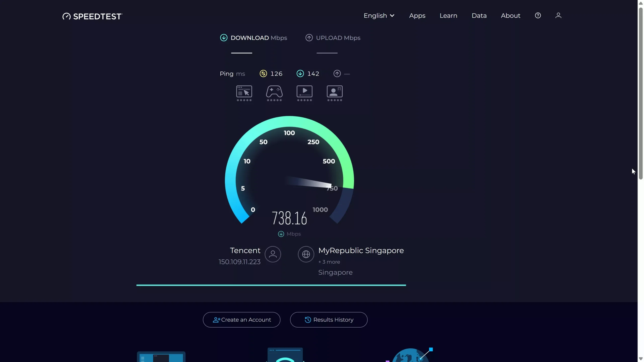Open the Data menu item

(479, 15)
